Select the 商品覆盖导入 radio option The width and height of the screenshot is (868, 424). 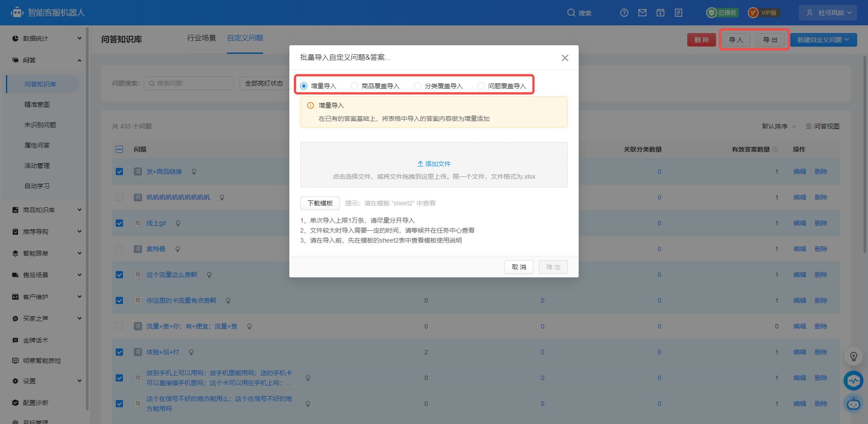[x=354, y=86]
